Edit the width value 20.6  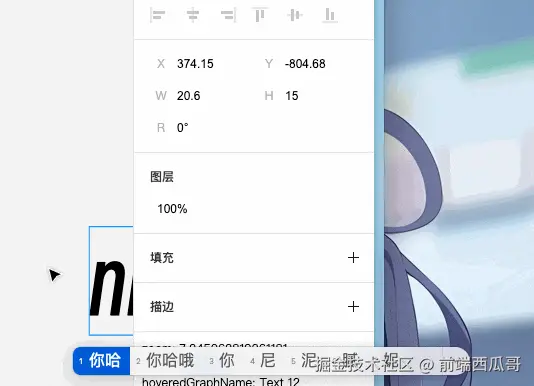[188, 96]
